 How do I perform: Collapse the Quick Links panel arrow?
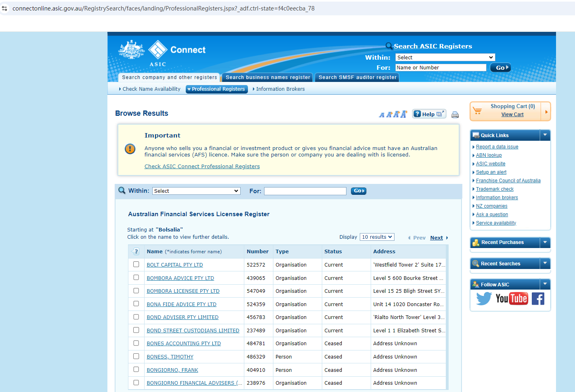tap(545, 135)
